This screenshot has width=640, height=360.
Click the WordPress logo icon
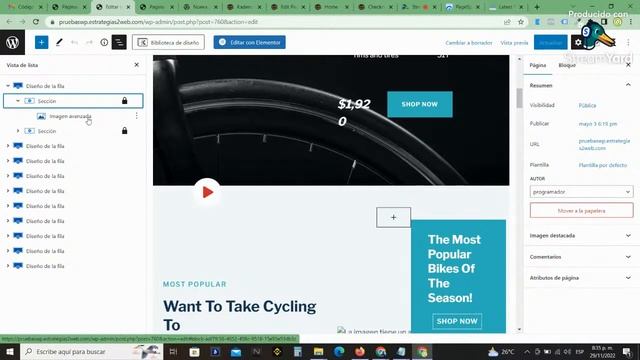click(12, 42)
